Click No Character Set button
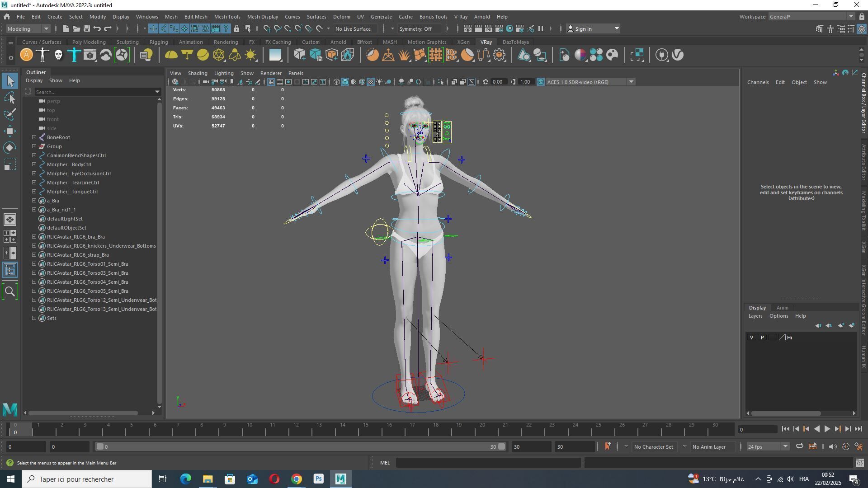 click(x=653, y=447)
